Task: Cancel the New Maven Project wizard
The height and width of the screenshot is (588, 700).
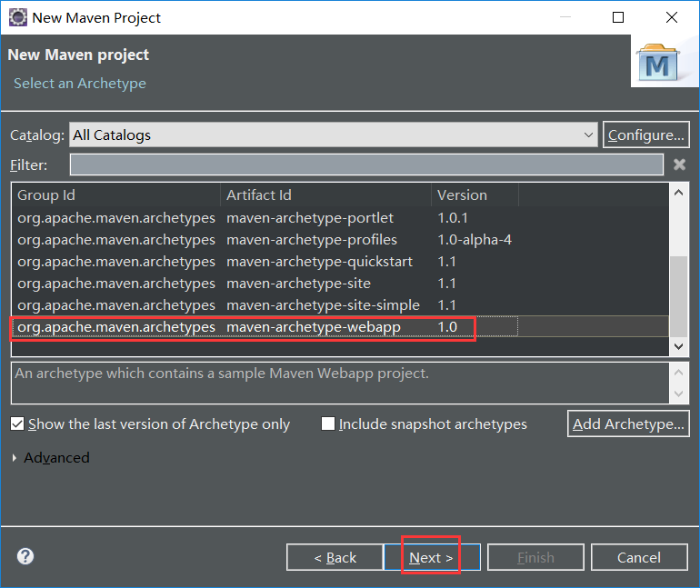Action: click(x=639, y=557)
